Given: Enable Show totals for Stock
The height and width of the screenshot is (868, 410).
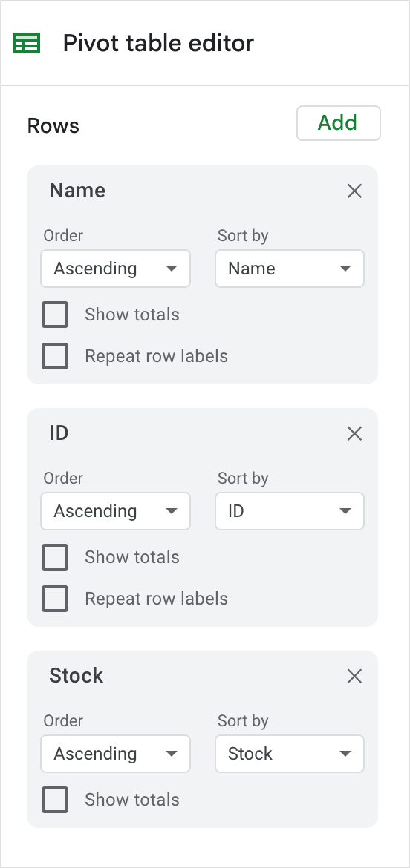Looking at the screenshot, I should coord(56,799).
